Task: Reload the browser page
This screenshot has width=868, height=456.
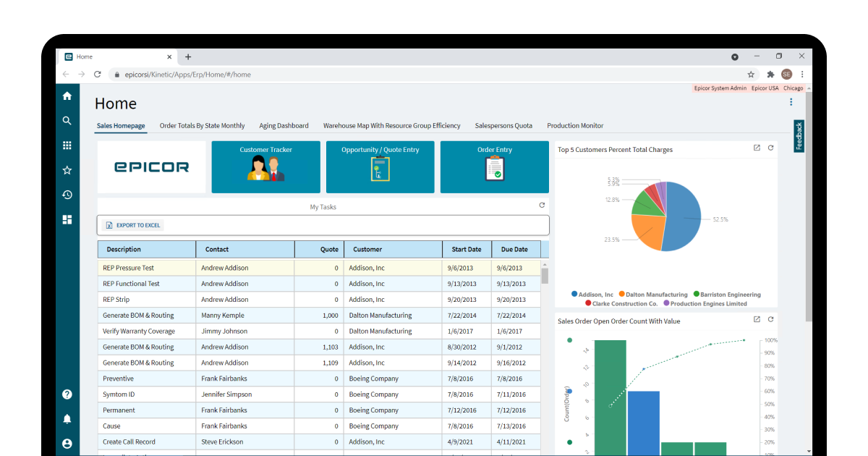Action: click(98, 74)
